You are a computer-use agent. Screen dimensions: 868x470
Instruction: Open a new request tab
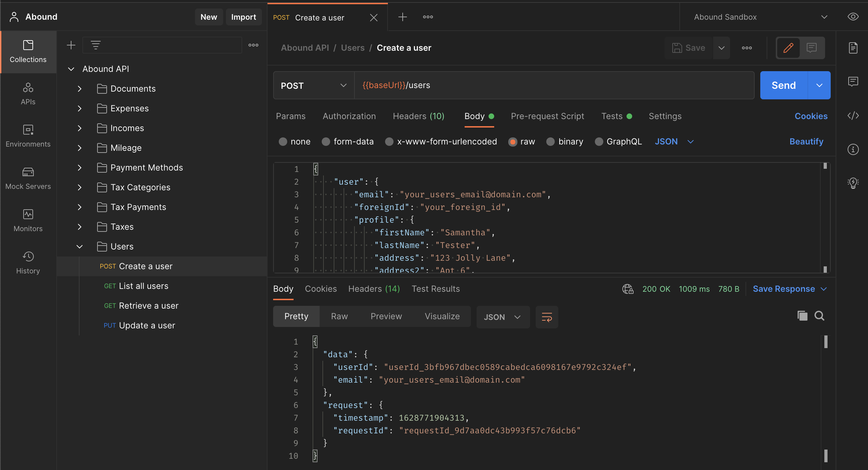point(403,17)
